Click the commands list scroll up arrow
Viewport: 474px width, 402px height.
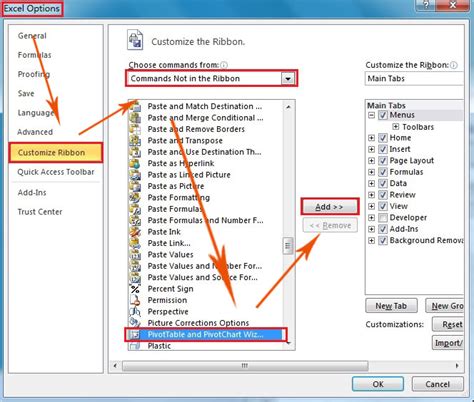[288, 107]
